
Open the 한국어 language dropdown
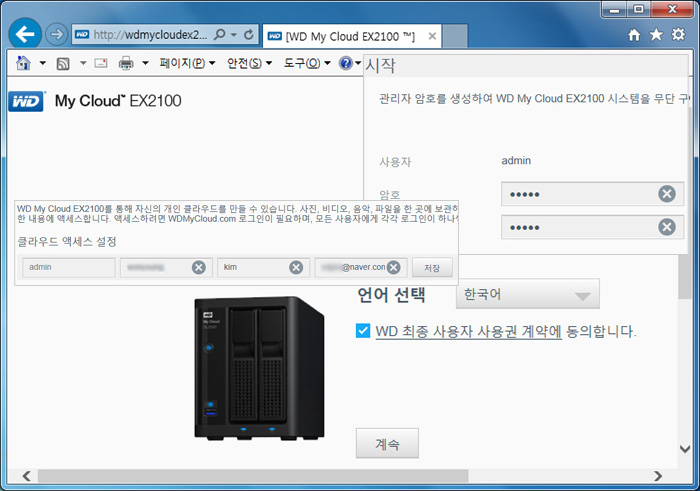coord(528,294)
